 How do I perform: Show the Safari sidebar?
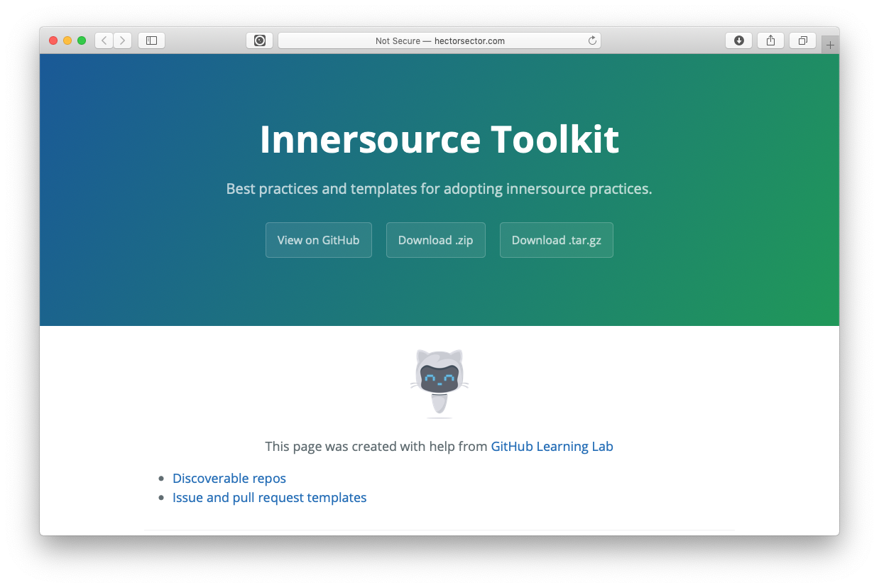coord(151,40)
